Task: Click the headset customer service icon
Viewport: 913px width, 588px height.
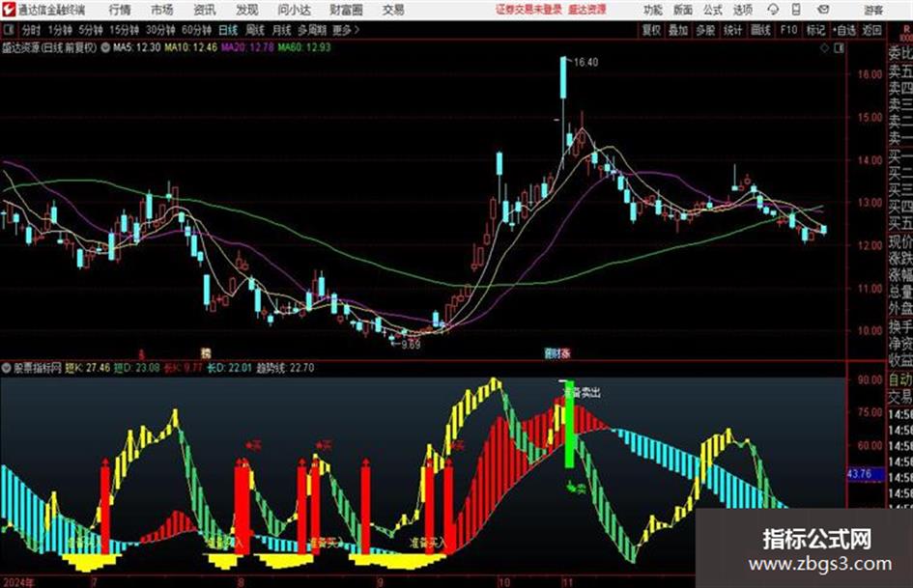Action: tap(773, 10)
